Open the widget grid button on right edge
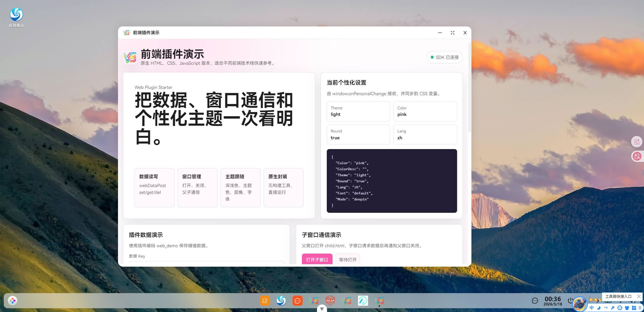The height and width of the screenshot is (312, 644). pyautogui.click(x=637, y=142)
